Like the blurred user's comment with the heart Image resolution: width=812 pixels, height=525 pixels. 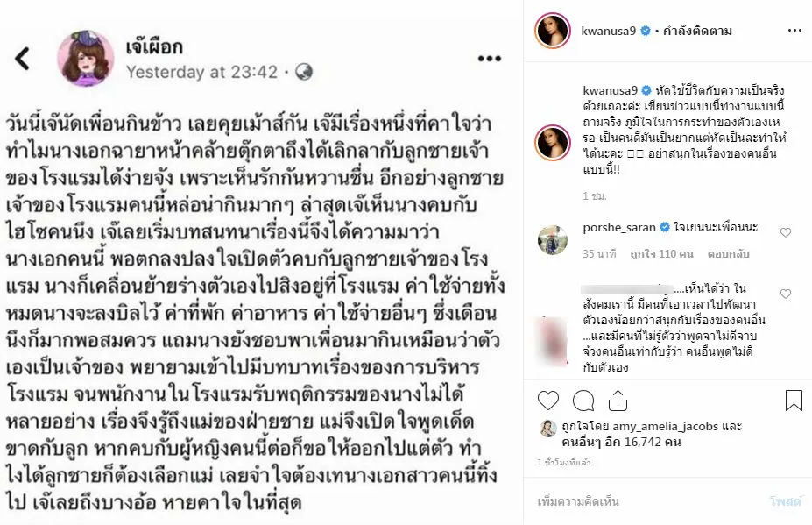pyautogui.click(x=786, y=294)
